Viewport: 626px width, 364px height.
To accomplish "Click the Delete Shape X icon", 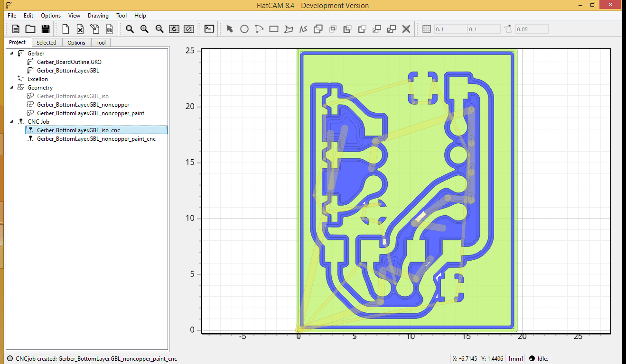I will point(406,29).
